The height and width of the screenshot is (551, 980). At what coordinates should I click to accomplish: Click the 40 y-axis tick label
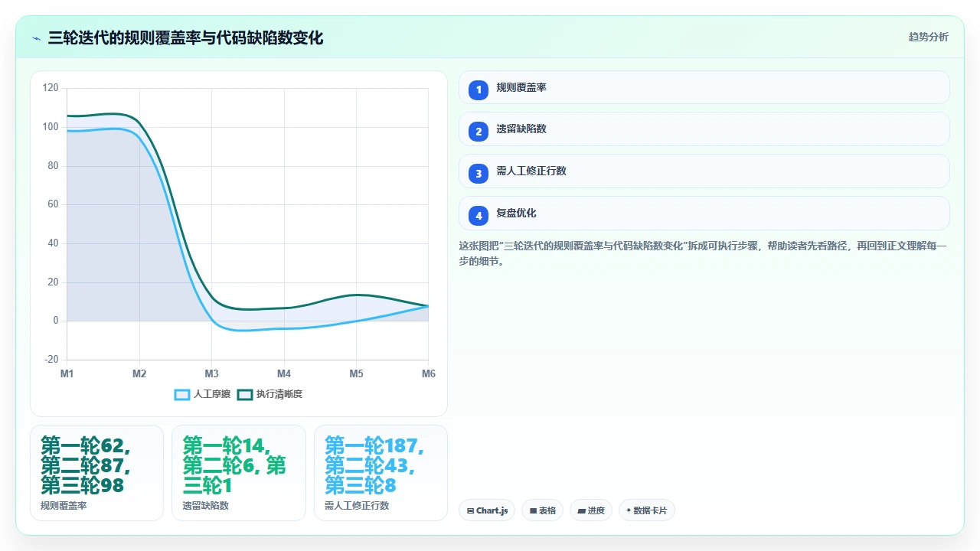(x=53, y=243)
